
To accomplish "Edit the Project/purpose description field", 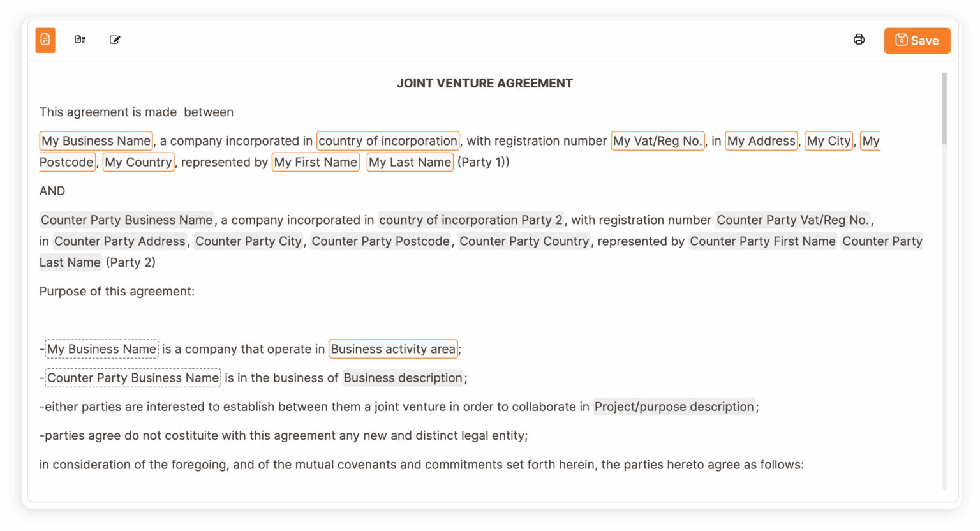I will pyautogui.click(x=674, y=407).
